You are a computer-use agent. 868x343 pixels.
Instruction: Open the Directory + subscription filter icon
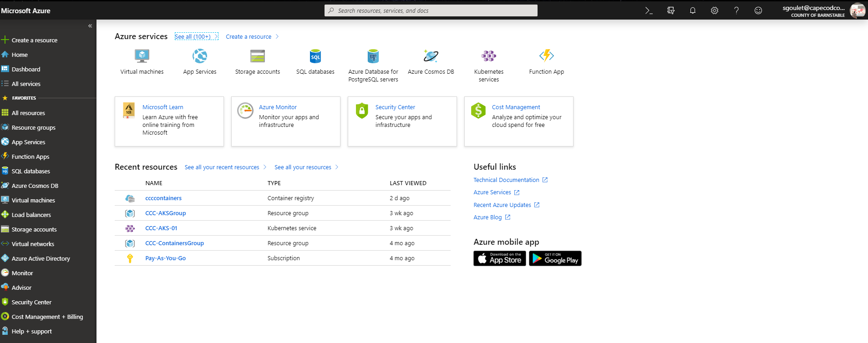670,10
